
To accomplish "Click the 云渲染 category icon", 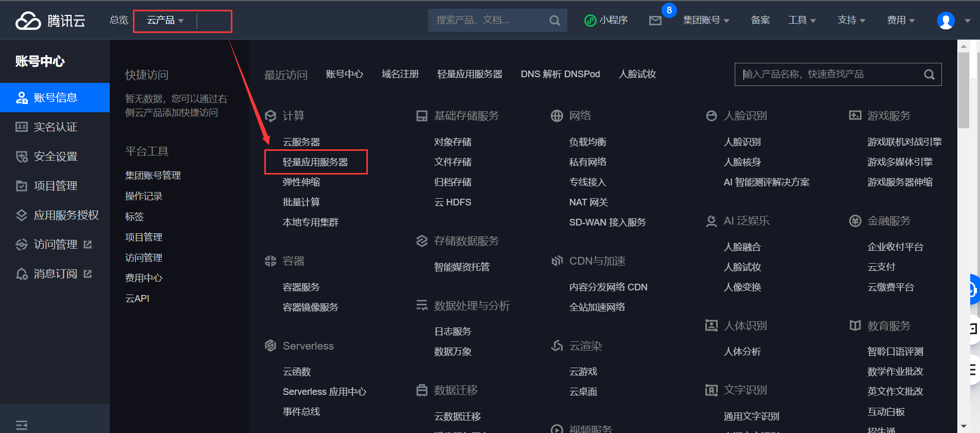I will [x=557, y=345].
